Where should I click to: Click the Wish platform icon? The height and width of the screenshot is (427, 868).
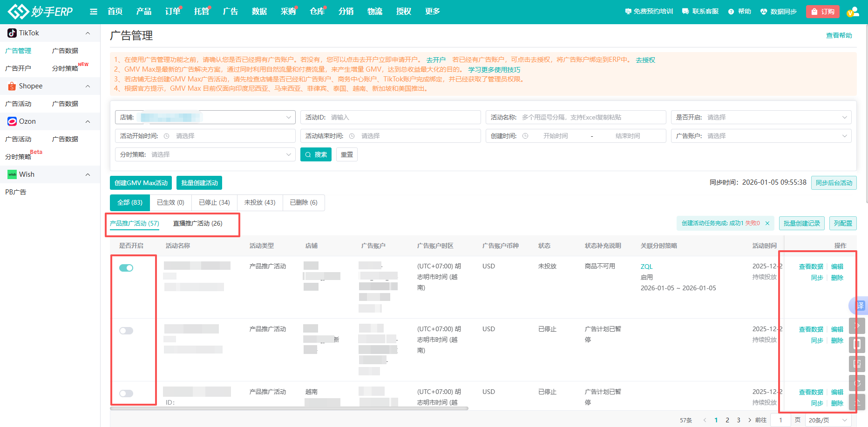12,174
